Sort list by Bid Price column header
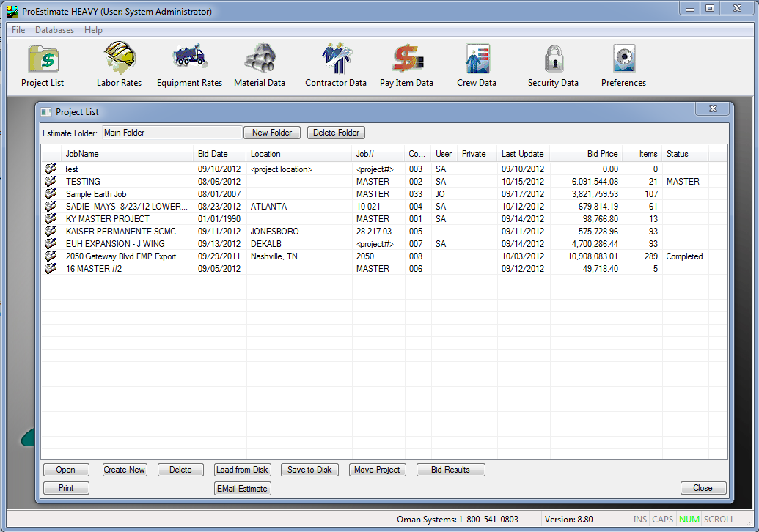This screenshot has width=759, height=532. click(587, 154)
